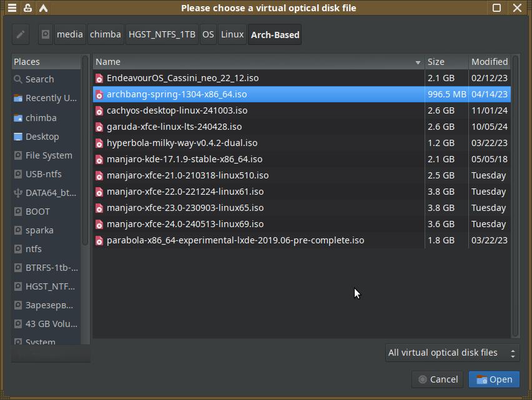Select EndeavourOS_Cassini_neo_22_12.iso

click(302, 78)
